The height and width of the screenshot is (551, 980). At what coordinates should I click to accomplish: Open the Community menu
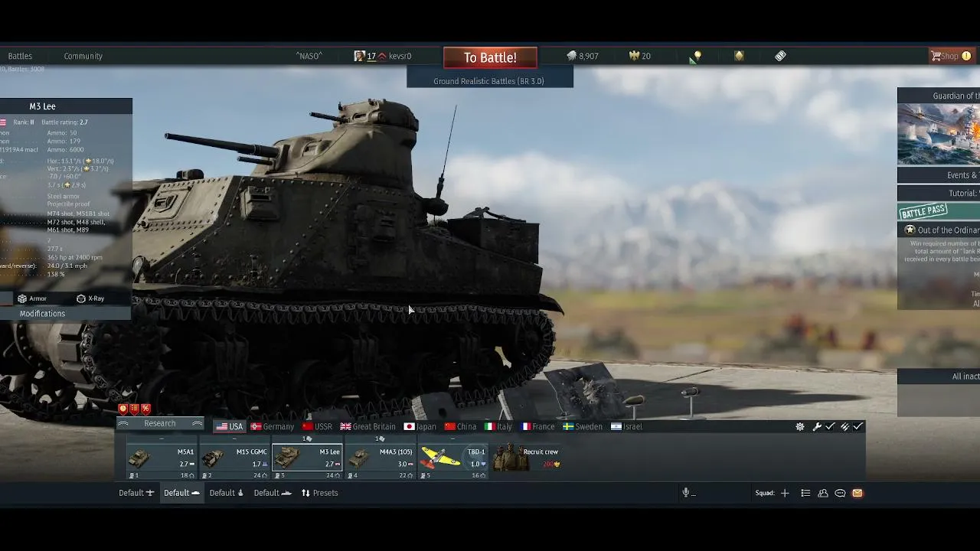[x=83, y=56]
